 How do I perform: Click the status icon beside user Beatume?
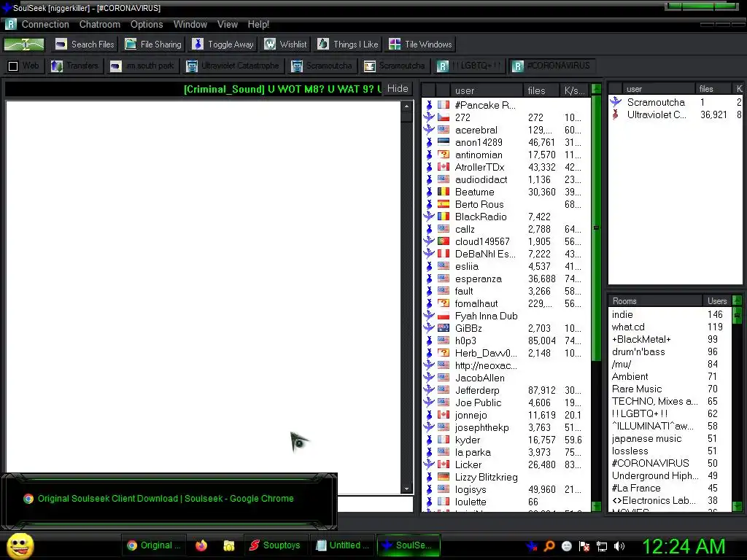(429, 192)
